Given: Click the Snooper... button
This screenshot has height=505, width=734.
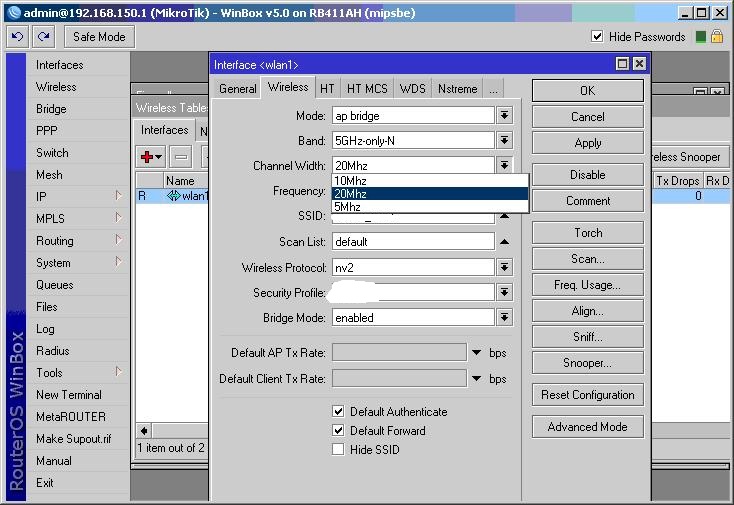Looking at the screenshot, I should tap(587, 363).
